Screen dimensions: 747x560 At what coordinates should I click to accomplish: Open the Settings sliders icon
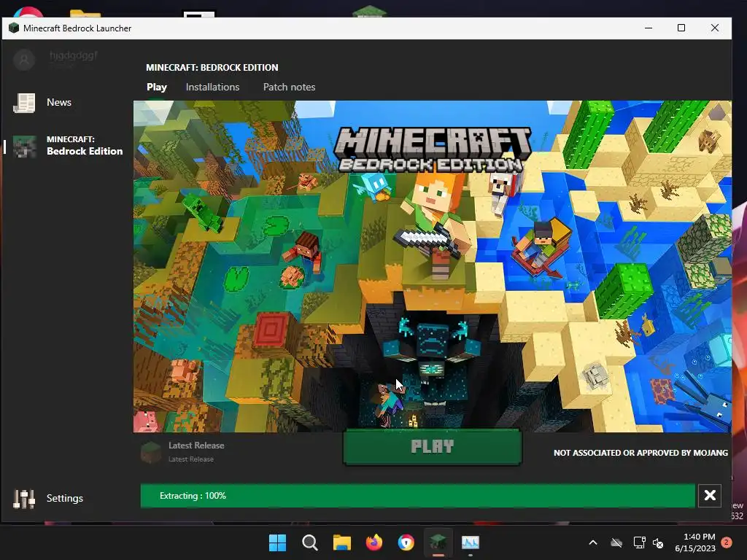pyautogui.click(x=24, y=499)
